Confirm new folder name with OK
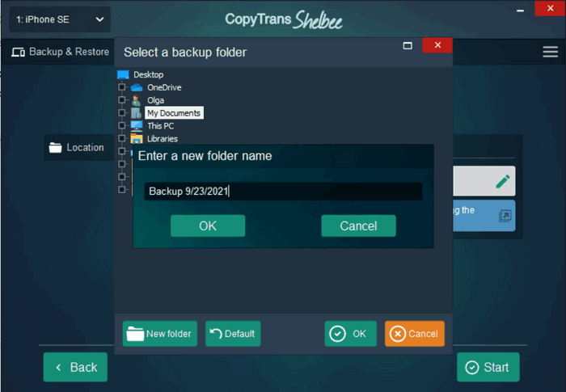566x392 pixels. tap(208, 226)
